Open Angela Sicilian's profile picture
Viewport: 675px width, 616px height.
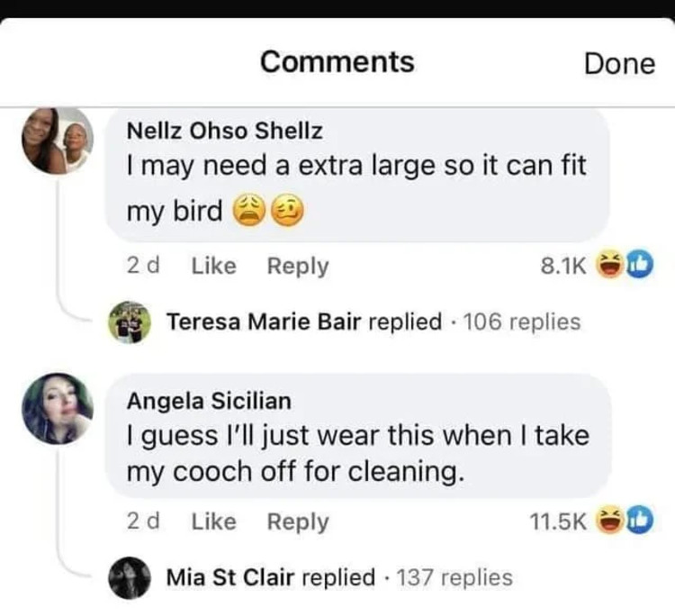click(x=58, y=407)
